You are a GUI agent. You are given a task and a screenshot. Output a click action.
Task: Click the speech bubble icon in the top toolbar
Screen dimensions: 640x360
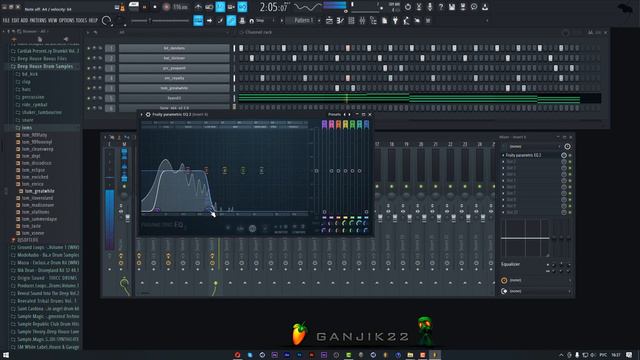[474, 7]
